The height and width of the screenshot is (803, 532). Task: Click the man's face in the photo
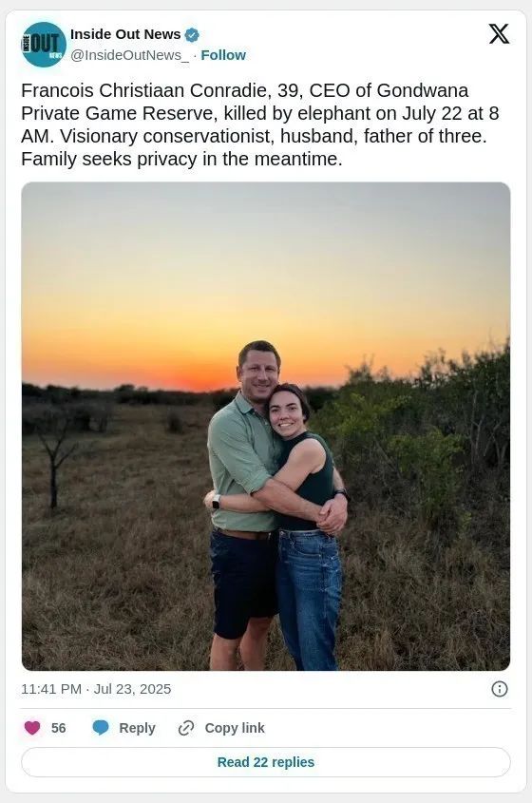pos(259,372)
